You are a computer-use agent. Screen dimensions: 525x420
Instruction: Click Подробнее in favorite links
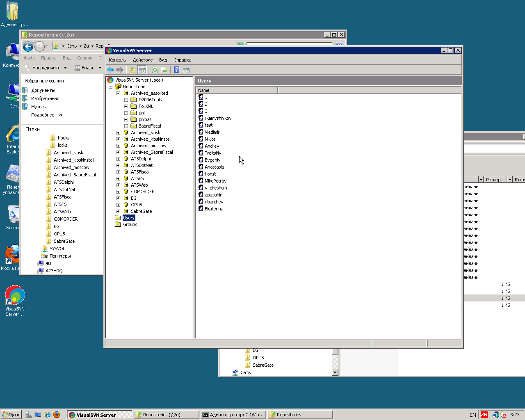43,115
